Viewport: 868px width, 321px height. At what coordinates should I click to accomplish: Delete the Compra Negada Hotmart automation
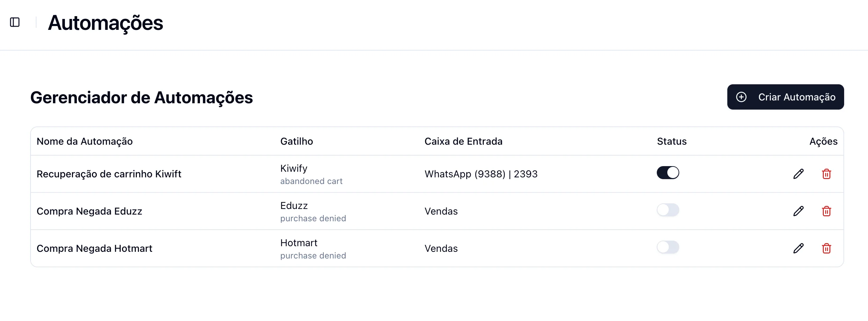827,248
